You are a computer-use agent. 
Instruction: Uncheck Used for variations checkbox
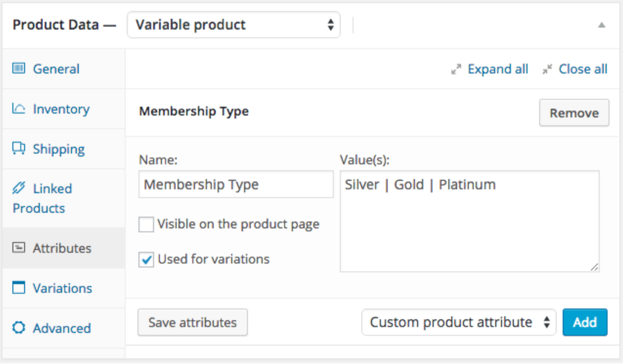point(146,259)
